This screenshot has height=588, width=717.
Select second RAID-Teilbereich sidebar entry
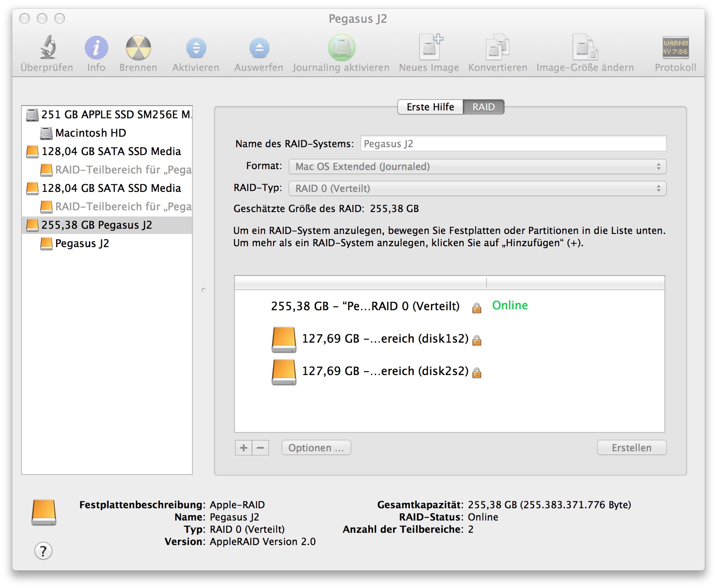point(107,206)
